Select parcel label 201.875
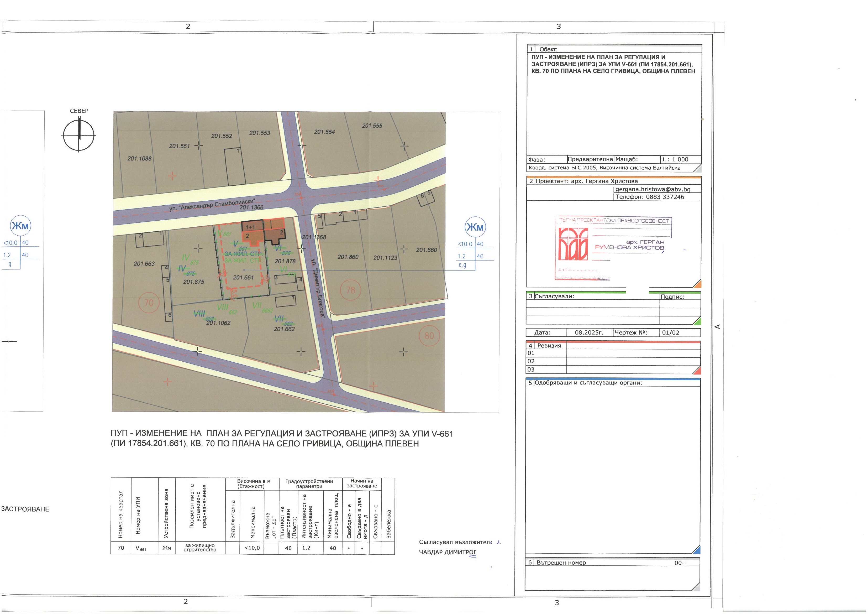This screenshot has width=868, height=614. (x=193, y=282)
